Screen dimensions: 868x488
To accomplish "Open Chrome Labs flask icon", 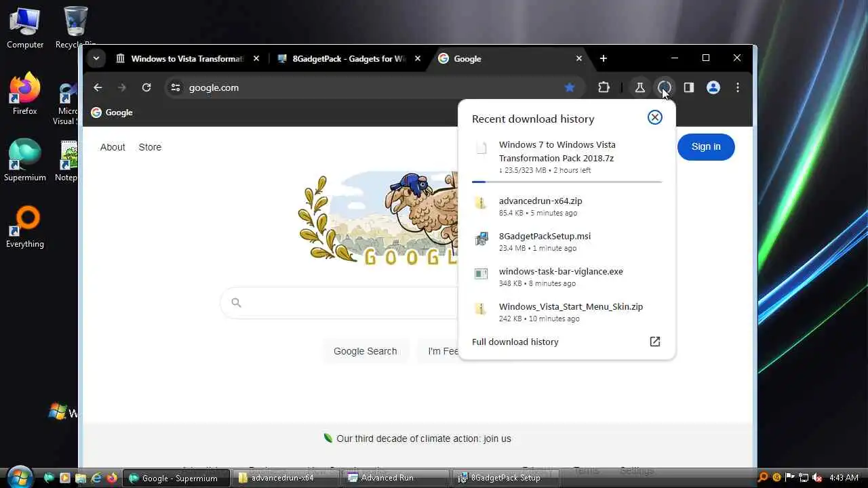I will coord(639,87).
